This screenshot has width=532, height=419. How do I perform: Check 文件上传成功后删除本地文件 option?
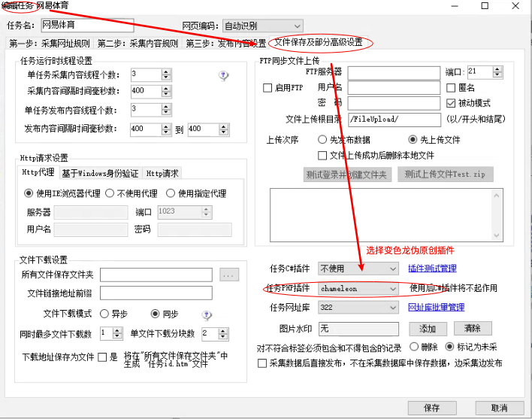click(x=322, y=156)
